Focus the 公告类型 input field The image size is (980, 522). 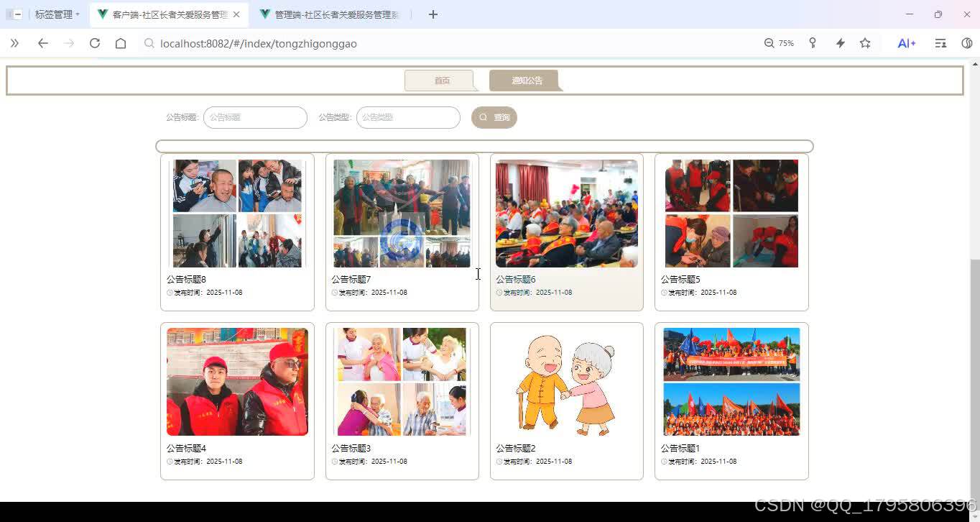click(x=408, y=117)
